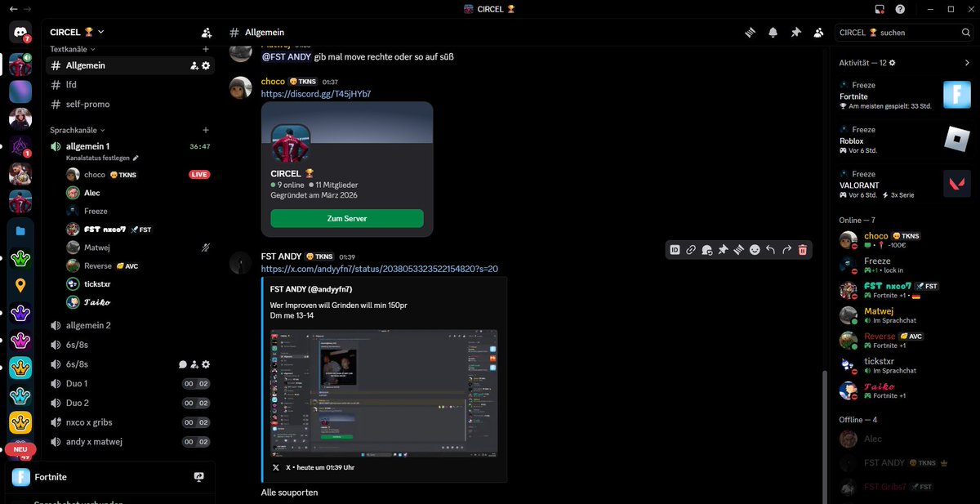Click the avatar-refresh icon in message toolbar
This screenshot has width=980, height=504.
706,250
